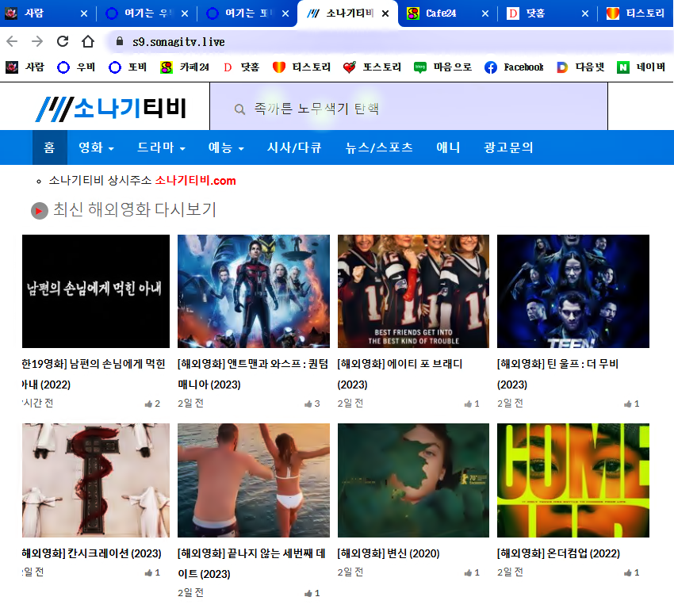Viewport: 674px width, 616px height.
Task: Open title link 변신 (2020)
Action: [389, 553]
